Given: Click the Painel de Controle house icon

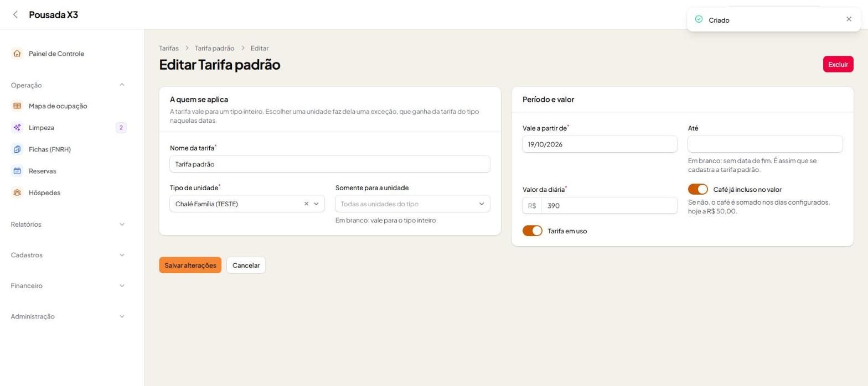Looking at the screenshot, I should tap(17, 54).
